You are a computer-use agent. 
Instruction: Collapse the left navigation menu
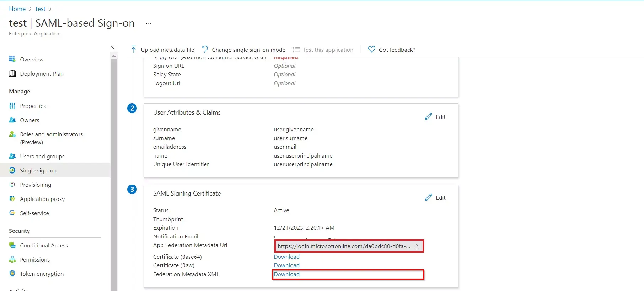tap(112, 47)
